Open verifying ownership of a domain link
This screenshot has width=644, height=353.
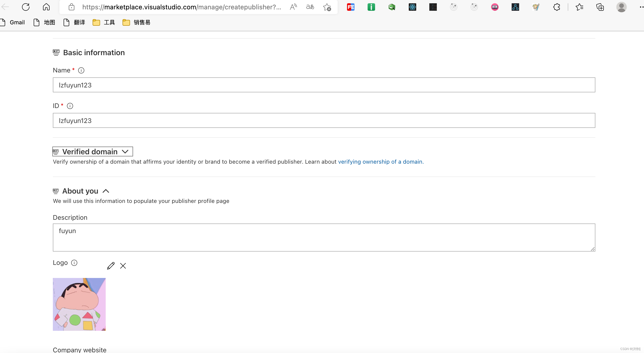click(x=380, y=162)
